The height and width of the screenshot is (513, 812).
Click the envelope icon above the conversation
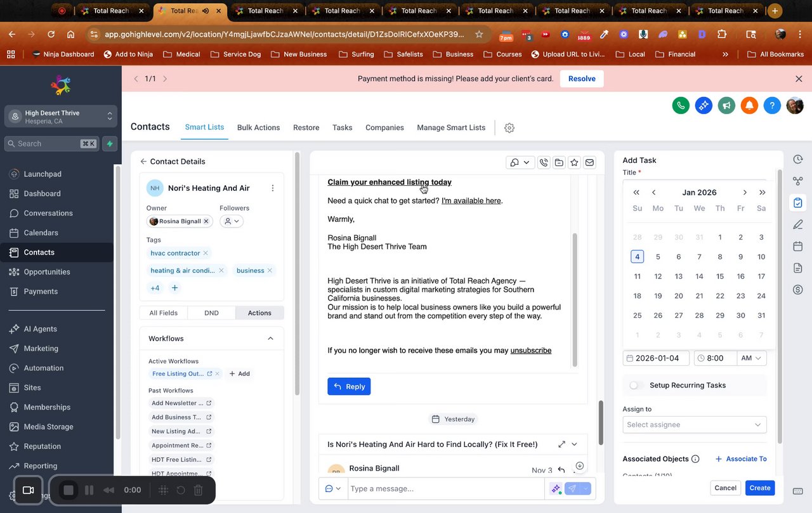[x=589, y=163]
